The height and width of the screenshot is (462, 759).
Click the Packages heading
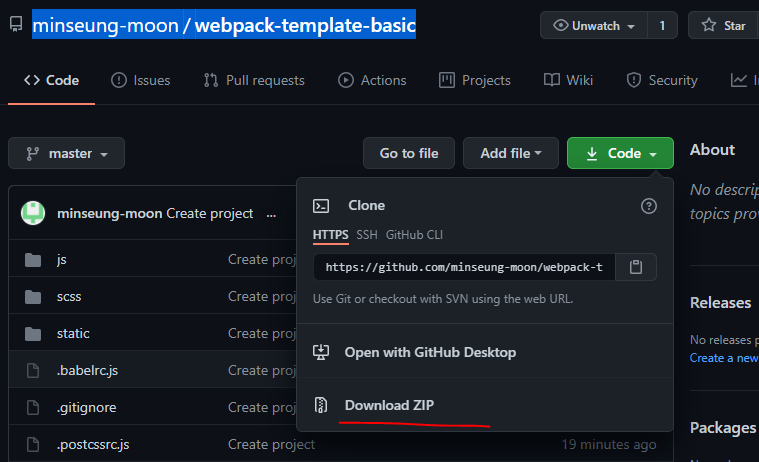coord(723,428)
